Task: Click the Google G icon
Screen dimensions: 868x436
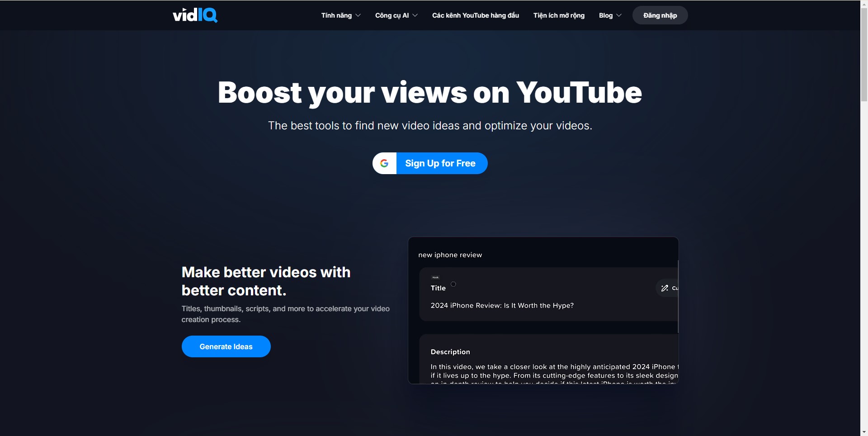Action: pos(384,163)
